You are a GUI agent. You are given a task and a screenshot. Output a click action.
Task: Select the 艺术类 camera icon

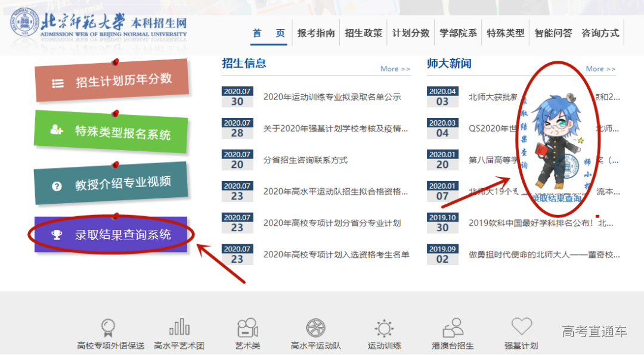(x=247, y=328)
